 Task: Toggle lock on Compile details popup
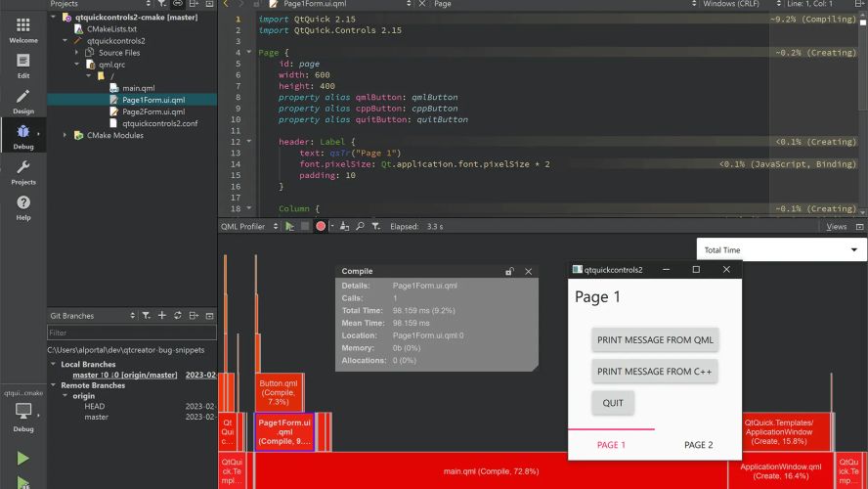[x=509, y=271]
